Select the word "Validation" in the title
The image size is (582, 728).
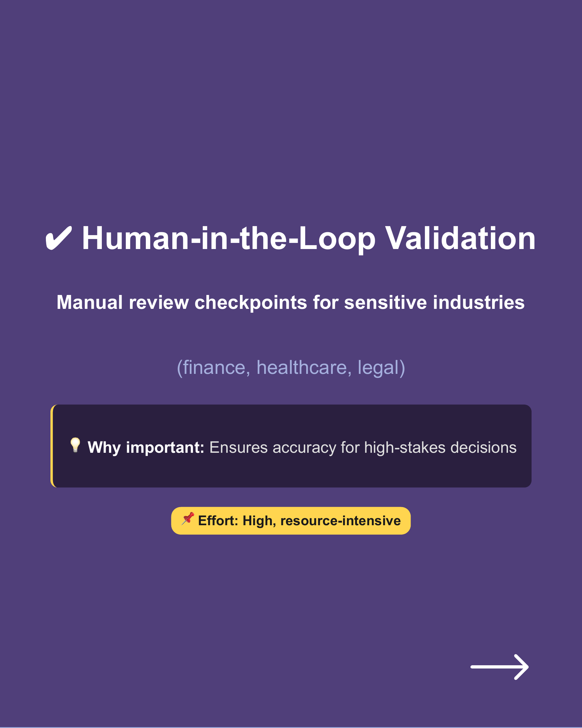[460, 238]
